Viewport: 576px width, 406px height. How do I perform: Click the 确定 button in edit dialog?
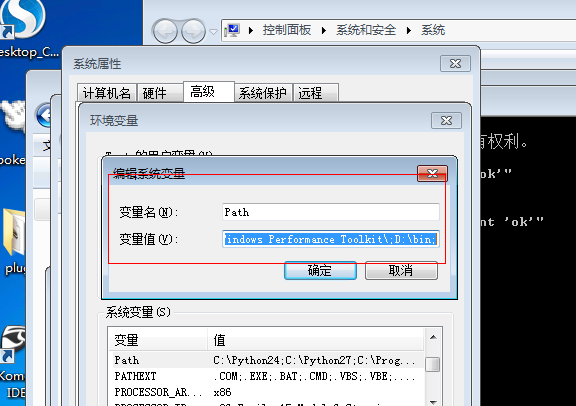tap(320, 270)
